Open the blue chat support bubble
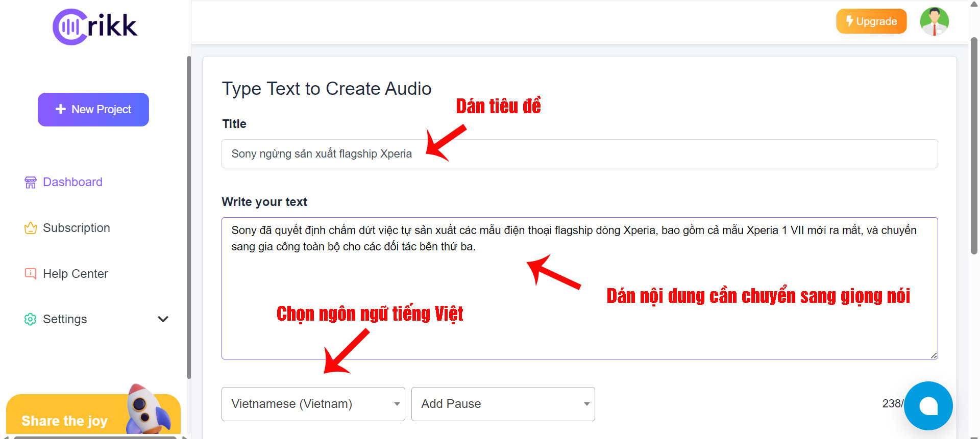 click(928, 406)
